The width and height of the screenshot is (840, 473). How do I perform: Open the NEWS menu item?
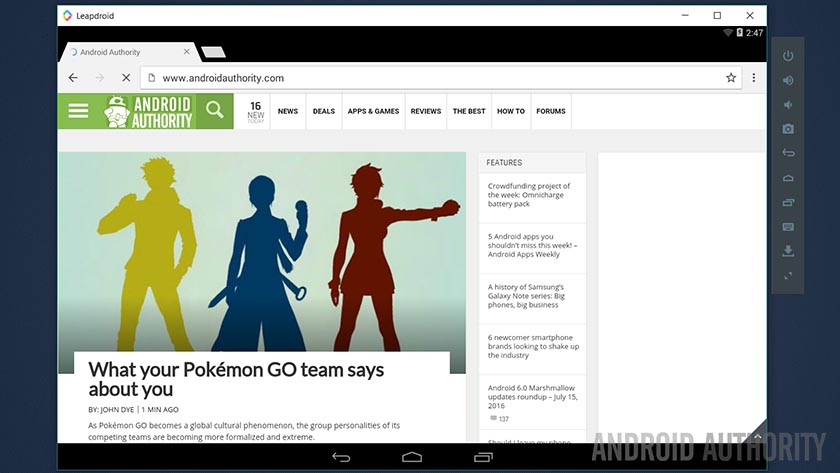click(288, 111)
